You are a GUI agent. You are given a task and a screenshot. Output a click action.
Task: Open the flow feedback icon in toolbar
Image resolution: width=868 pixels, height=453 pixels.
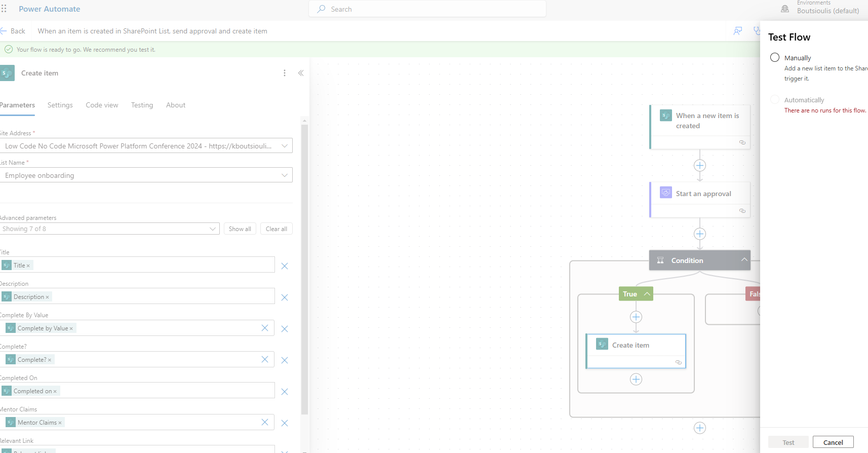(x=738, y=31)
